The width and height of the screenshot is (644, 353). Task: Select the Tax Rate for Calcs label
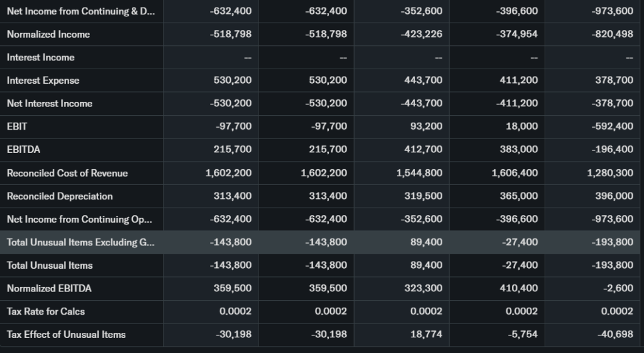point(46,311)
